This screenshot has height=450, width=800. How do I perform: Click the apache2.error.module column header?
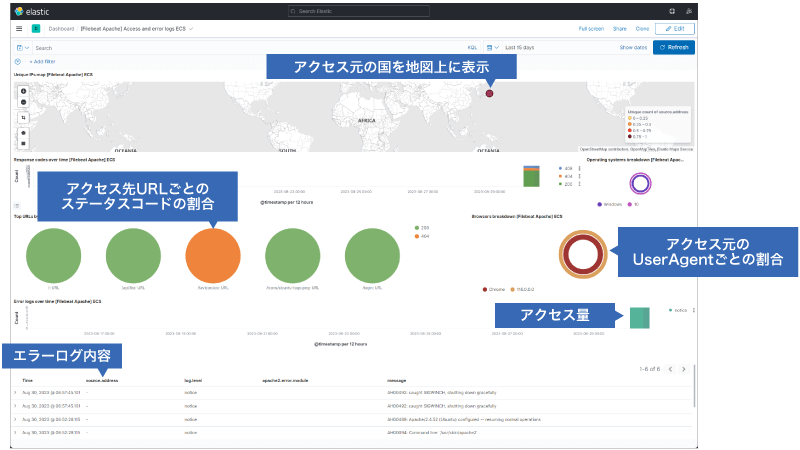(x=285, y=381)
